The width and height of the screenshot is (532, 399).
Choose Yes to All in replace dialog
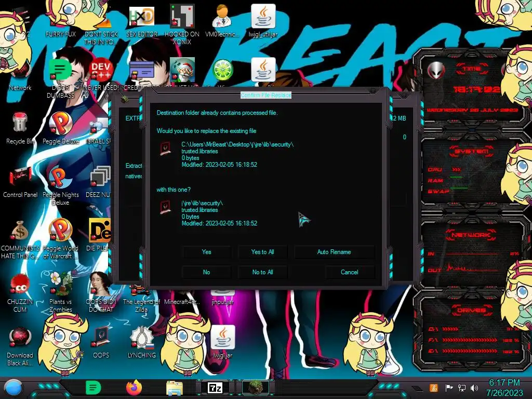pyautogui.click(x=262, y=252)
